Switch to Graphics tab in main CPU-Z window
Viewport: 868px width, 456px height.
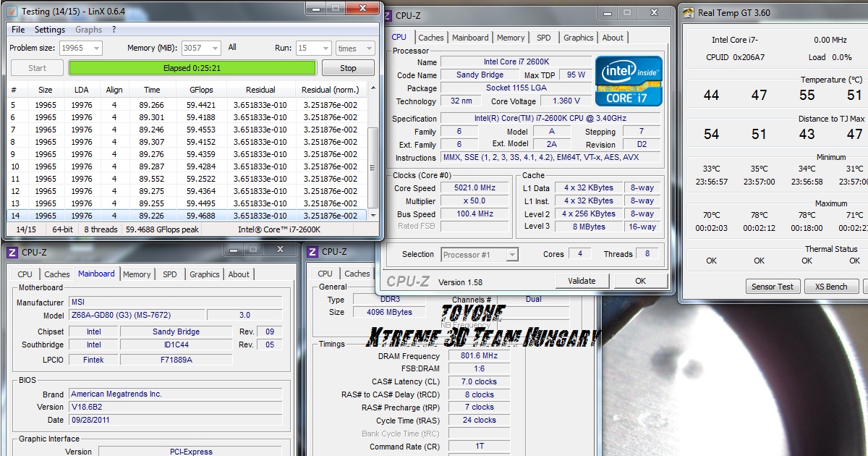click(x=578, y=38)
